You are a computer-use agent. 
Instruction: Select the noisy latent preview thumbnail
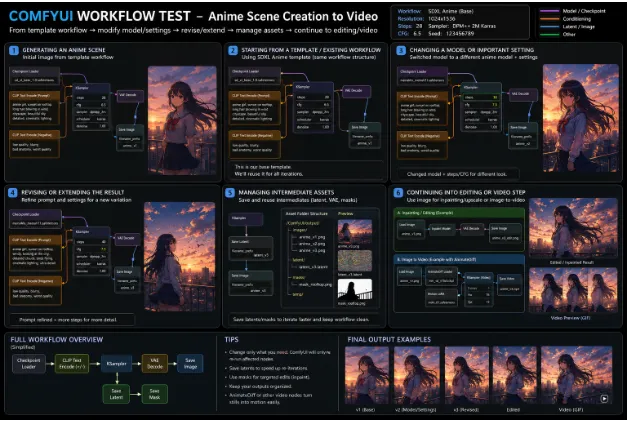tap(354, 261)
